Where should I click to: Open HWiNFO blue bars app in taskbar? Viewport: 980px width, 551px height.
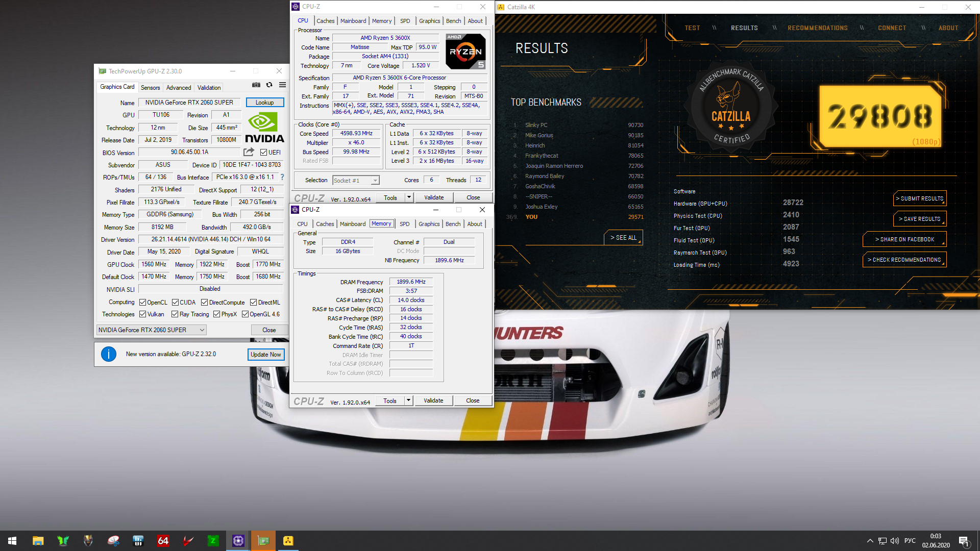138,541
